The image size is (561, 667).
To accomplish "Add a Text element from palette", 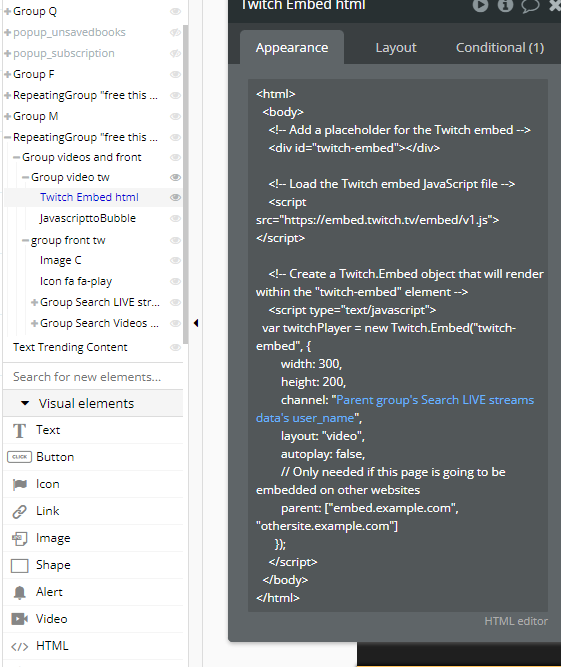I will click(x=93, y=430).
